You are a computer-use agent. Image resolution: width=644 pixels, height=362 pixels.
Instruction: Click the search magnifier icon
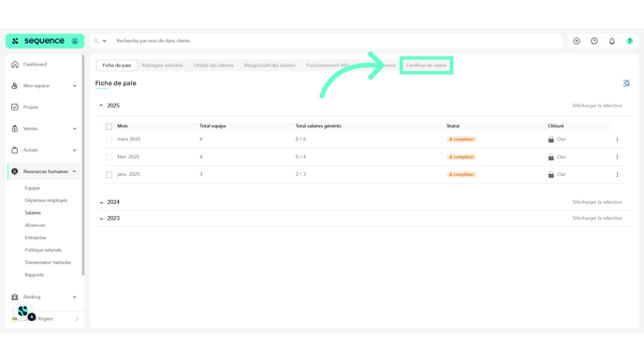pos(96,41)
